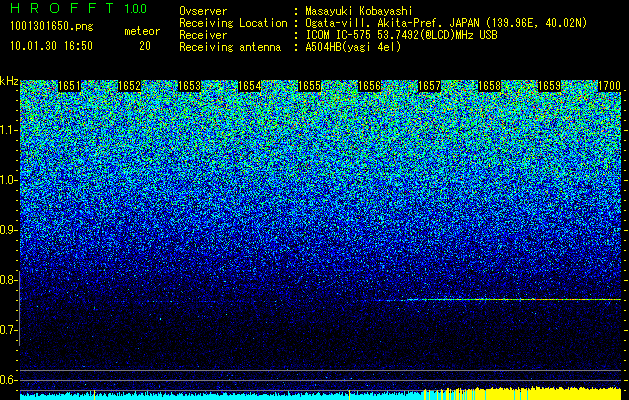
Task: Click the bright yellow signal trace near 0.76 kHz
Action: 513,300
